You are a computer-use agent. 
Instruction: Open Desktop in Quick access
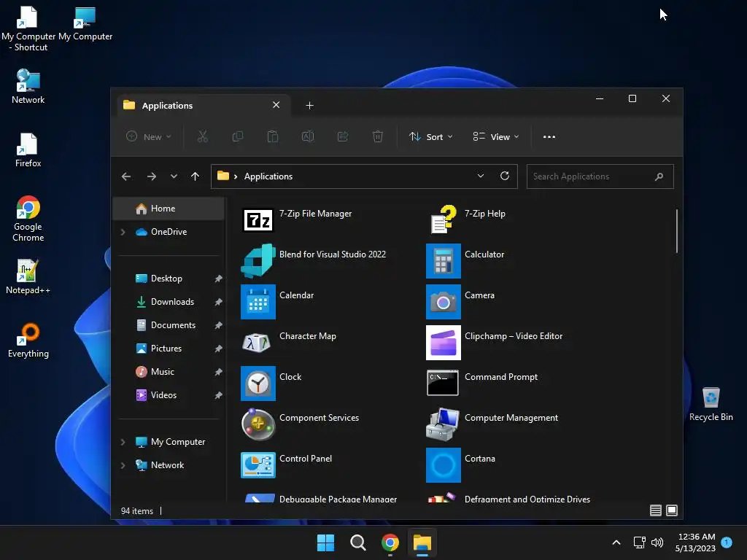point(169,279)
